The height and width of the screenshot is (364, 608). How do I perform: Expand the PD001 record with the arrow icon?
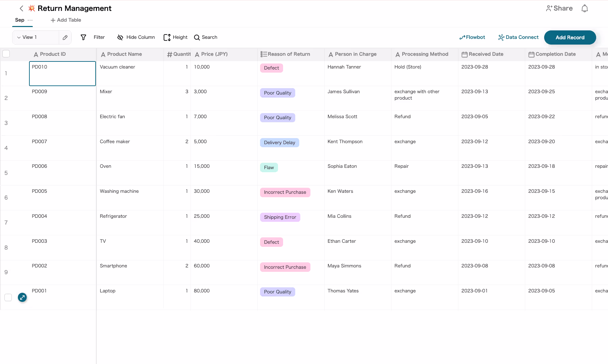22,297
